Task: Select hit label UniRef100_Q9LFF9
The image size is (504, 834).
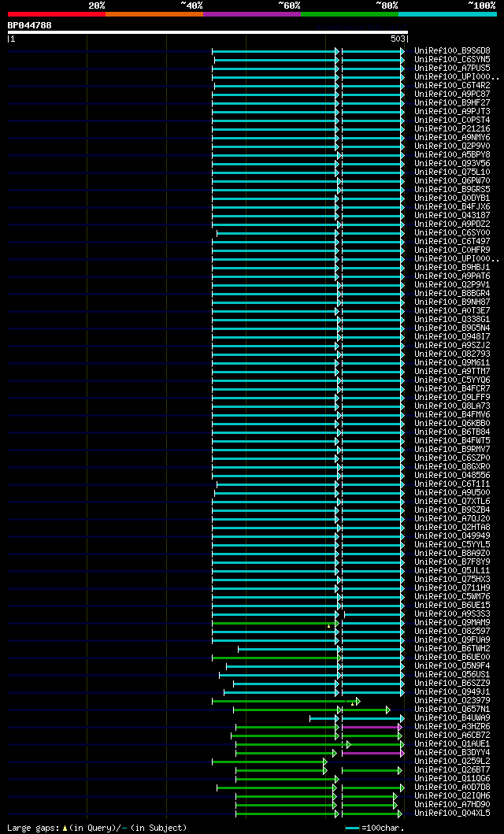Action: coord(453,398)
